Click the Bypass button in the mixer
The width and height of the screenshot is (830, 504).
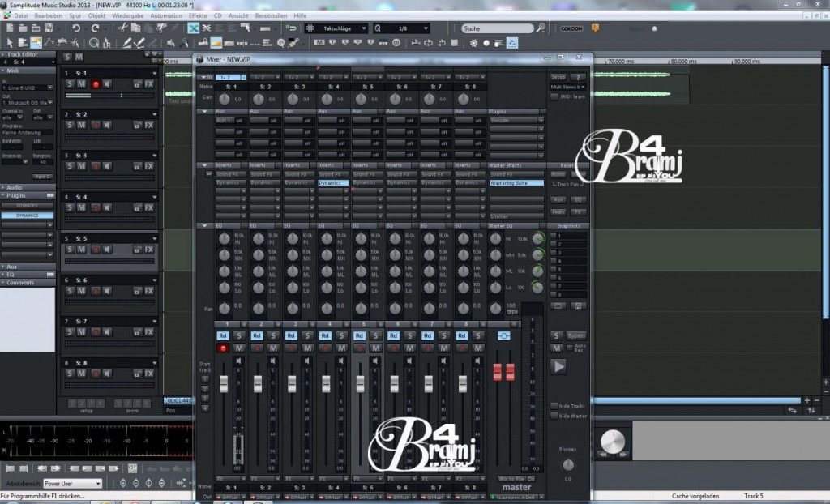pyautogui.click(x=575, y=335)
